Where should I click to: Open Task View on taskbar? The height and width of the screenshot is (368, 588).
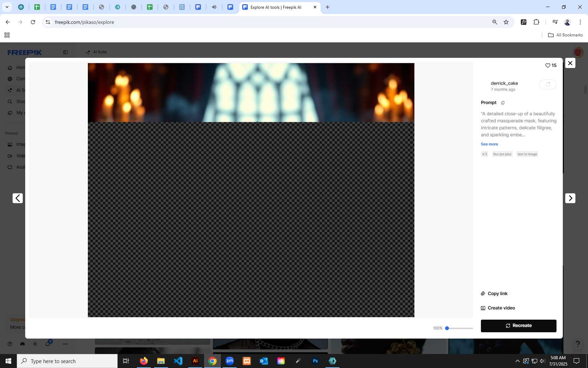pos(126,361)
